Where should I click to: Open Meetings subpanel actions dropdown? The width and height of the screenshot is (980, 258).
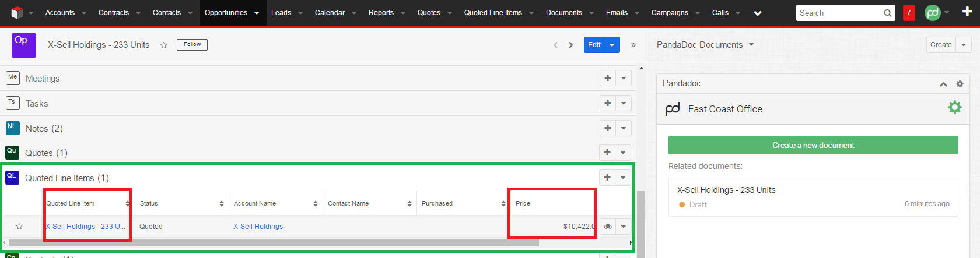(x=624, y=78)
